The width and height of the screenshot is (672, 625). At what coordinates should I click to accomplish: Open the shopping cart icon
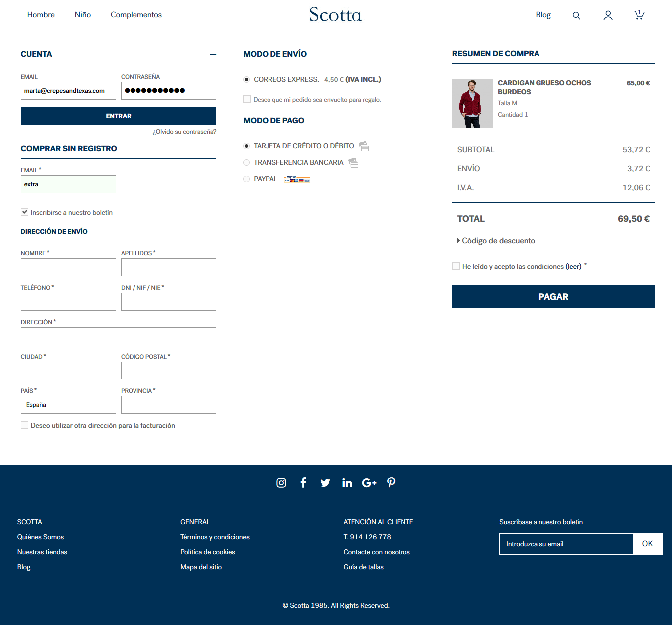coord(639,15)
